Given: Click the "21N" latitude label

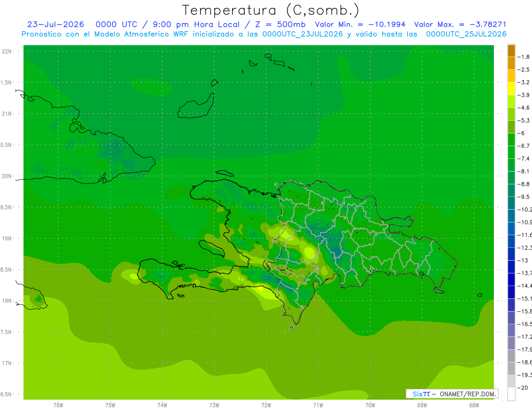Looking at the screenshot, I should pyautogui.click(x=7, y=114).
